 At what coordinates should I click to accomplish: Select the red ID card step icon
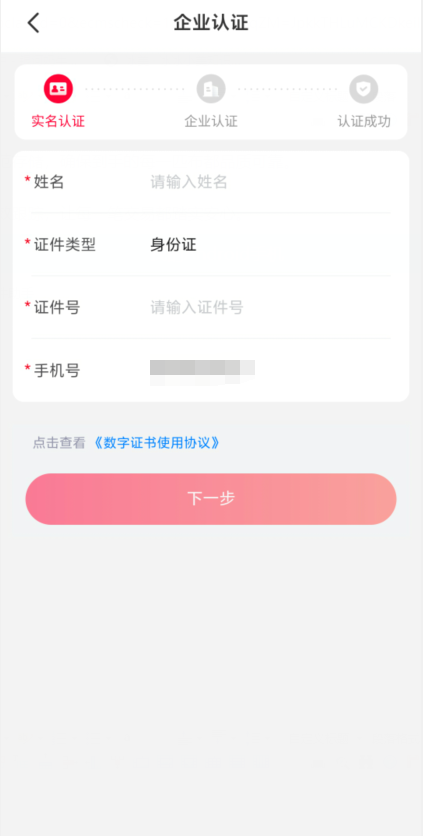coord(58,89)
